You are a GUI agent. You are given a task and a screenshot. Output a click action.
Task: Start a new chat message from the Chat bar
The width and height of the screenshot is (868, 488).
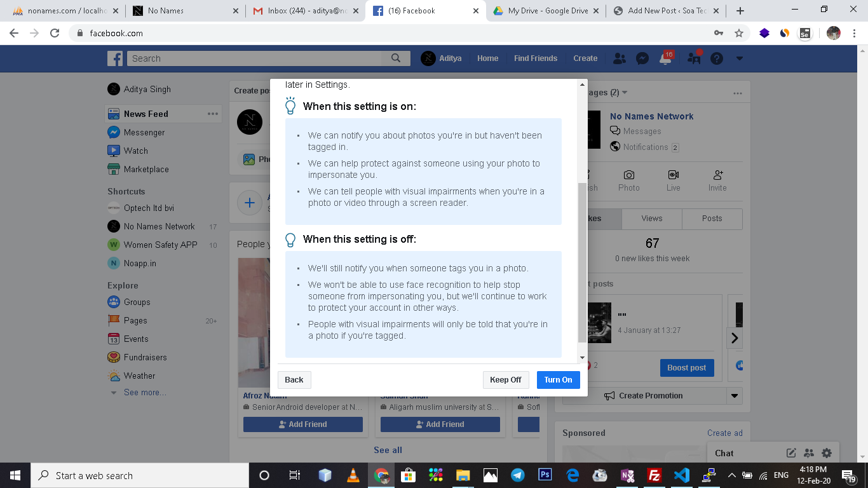pyautogui.click(x=791, y=452)
